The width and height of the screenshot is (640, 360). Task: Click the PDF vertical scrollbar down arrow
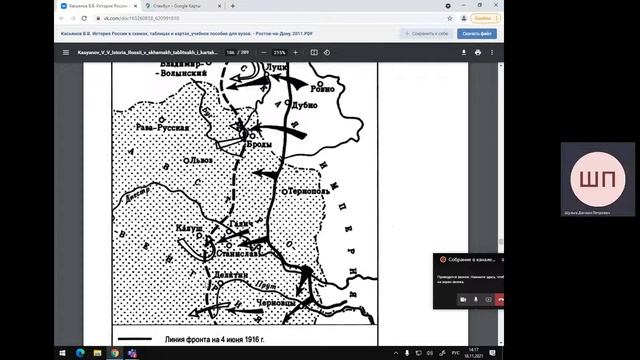(501, 343)
